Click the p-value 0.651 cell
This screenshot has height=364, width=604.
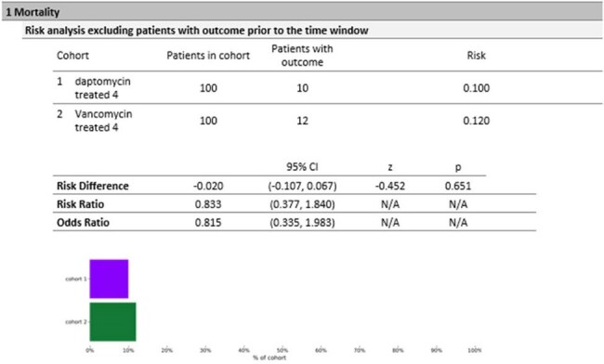[457, 186]
